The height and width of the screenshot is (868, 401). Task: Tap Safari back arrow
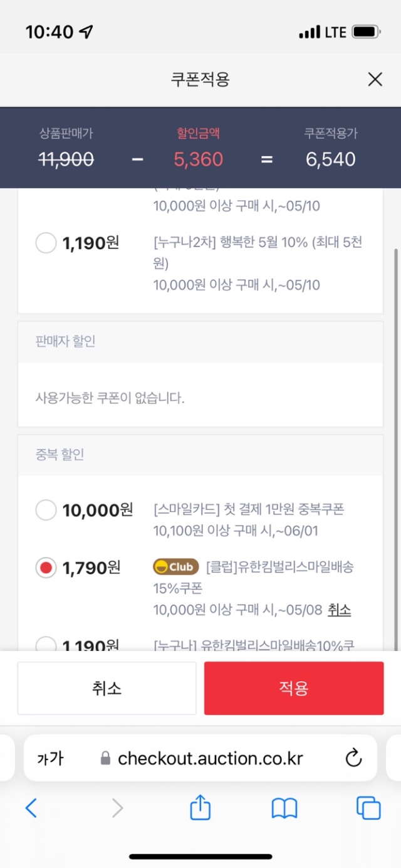coord(31,808)
